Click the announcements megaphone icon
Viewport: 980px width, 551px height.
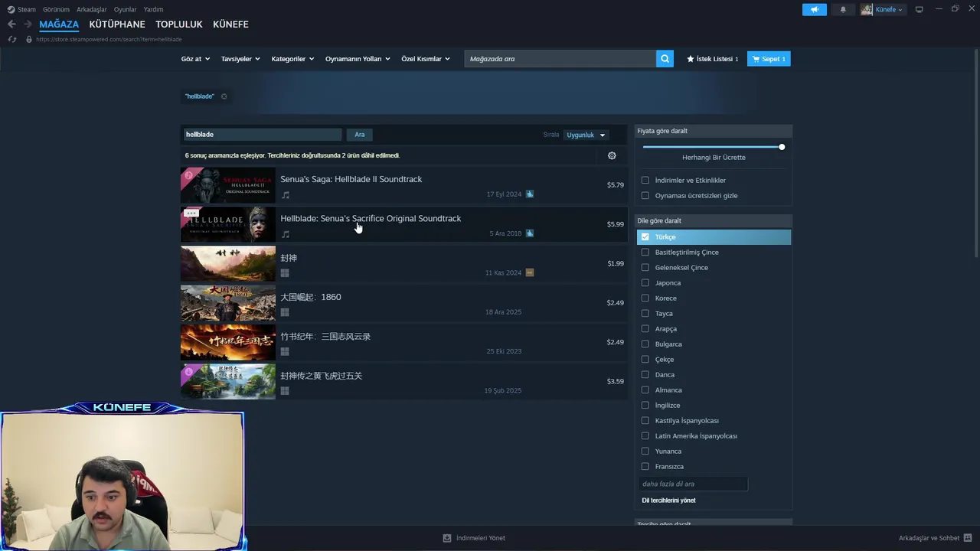(814, 9)
